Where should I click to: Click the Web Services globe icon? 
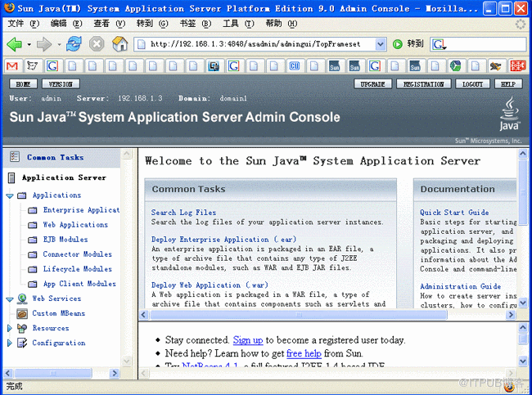click(22, 298)
